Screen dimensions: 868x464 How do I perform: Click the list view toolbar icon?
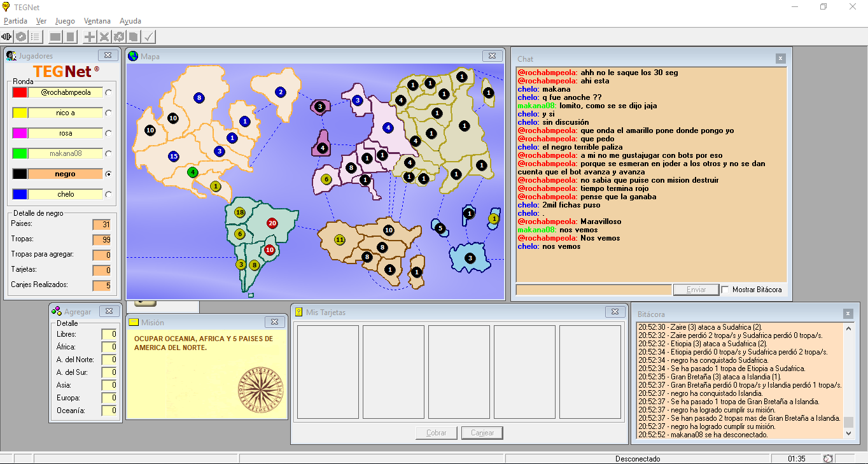[x=36, y=37]
